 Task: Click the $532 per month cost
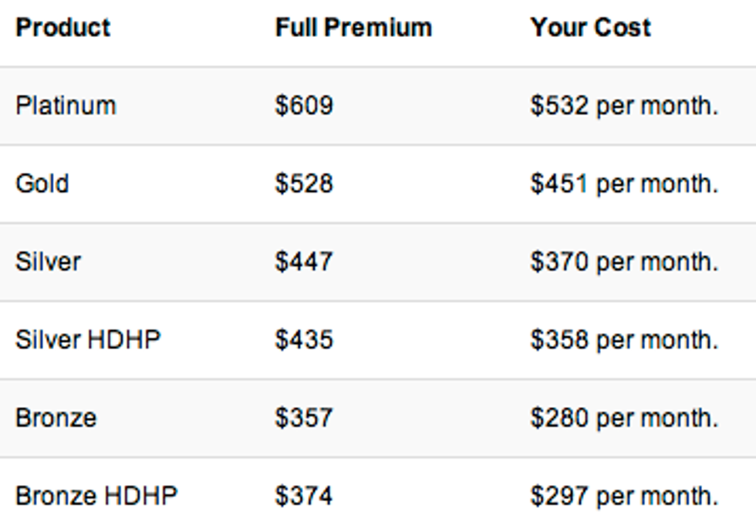(x=623, y=106)
